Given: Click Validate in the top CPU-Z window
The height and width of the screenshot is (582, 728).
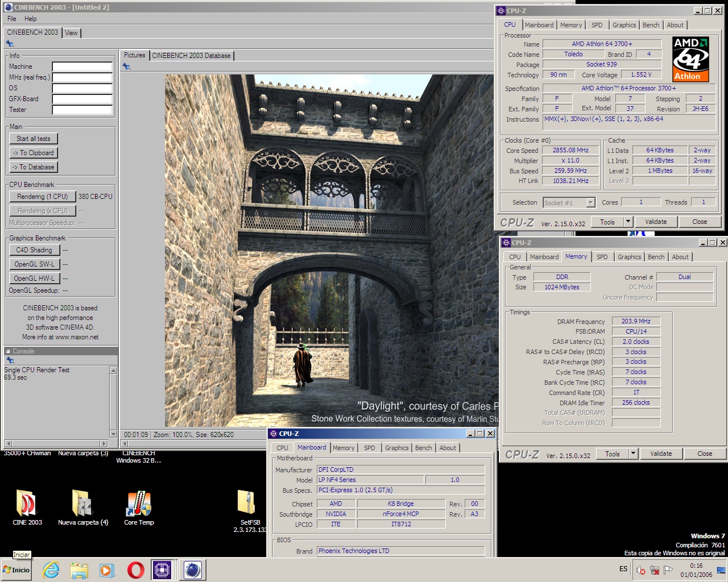Looking at the screenshot, I should 656,222.
